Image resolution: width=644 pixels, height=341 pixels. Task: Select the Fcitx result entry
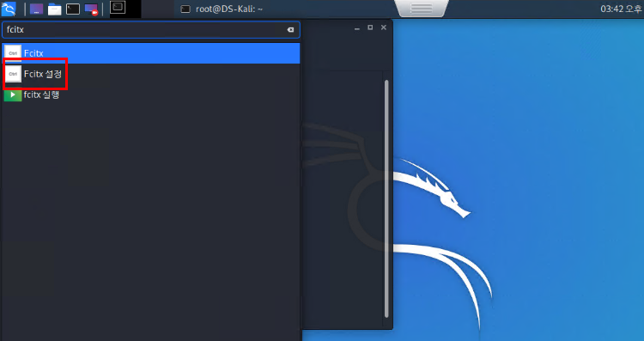click(151, 53)
